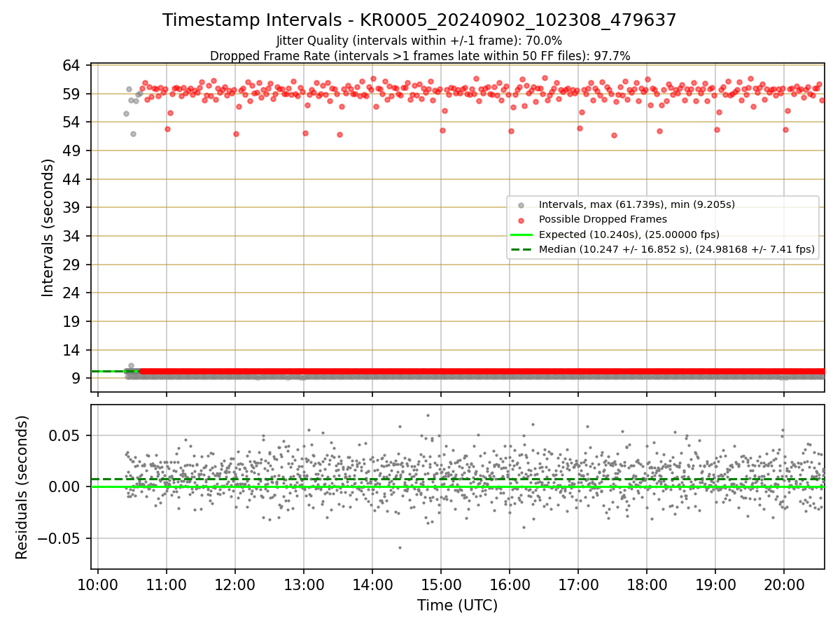Click the thick red dropped-frames band near 10 seconds

[x=482, y=372]
